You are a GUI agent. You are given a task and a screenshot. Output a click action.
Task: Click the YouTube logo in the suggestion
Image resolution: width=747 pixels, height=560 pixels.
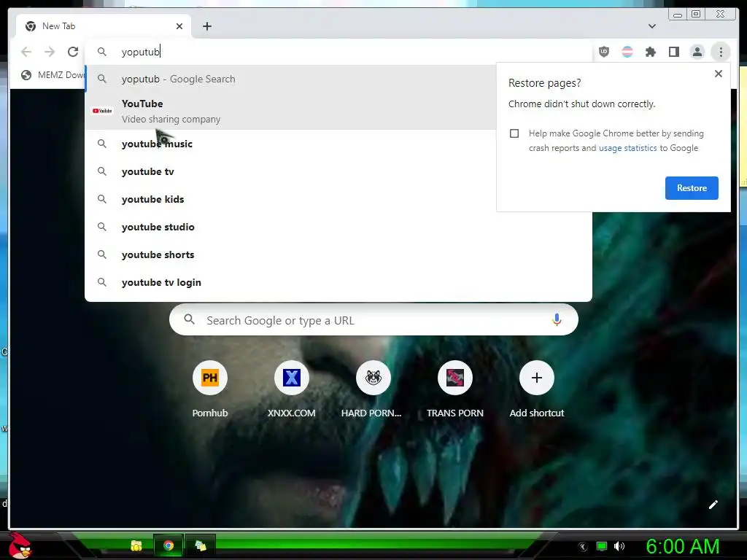(x=102, y=111)
